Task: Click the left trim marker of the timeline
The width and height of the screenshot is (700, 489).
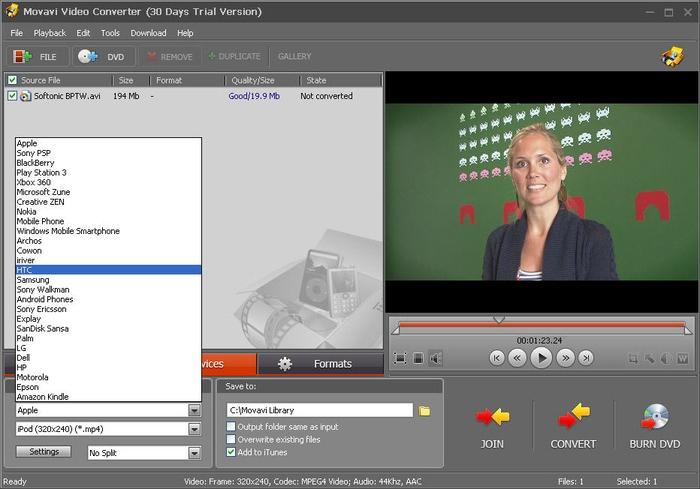Action: [x=395, y=330]
